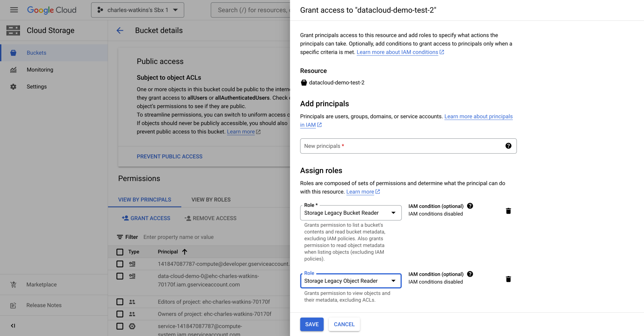Open help tooltip next to New principals

(508, 146)
